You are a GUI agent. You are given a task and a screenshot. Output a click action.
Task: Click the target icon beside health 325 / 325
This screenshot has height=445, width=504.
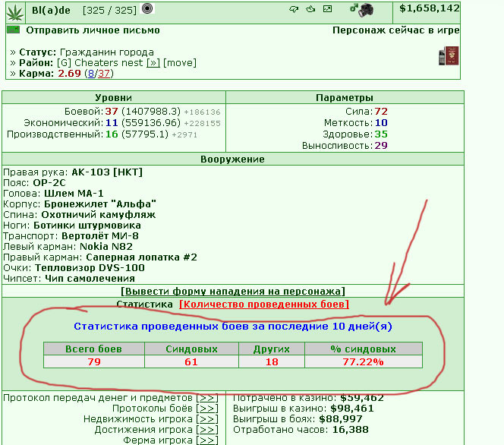pos(147,8)
